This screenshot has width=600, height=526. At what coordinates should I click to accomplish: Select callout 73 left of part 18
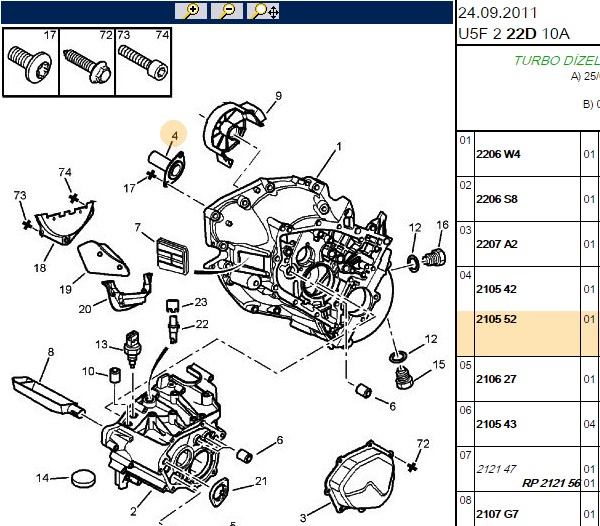(x=20, y=195)
